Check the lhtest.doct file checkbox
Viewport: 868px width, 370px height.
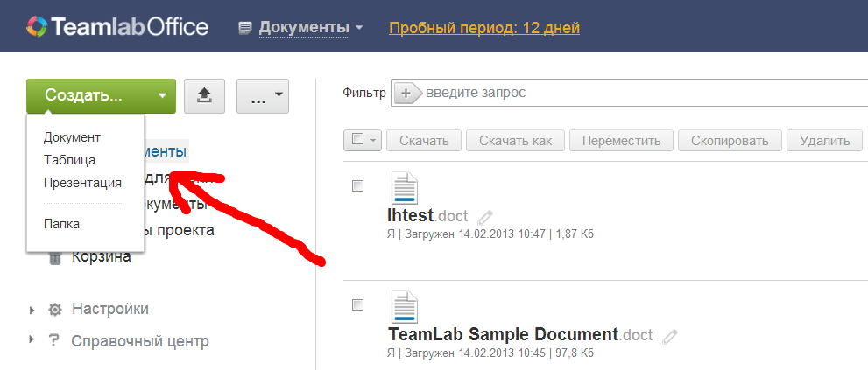pos(358,186)
